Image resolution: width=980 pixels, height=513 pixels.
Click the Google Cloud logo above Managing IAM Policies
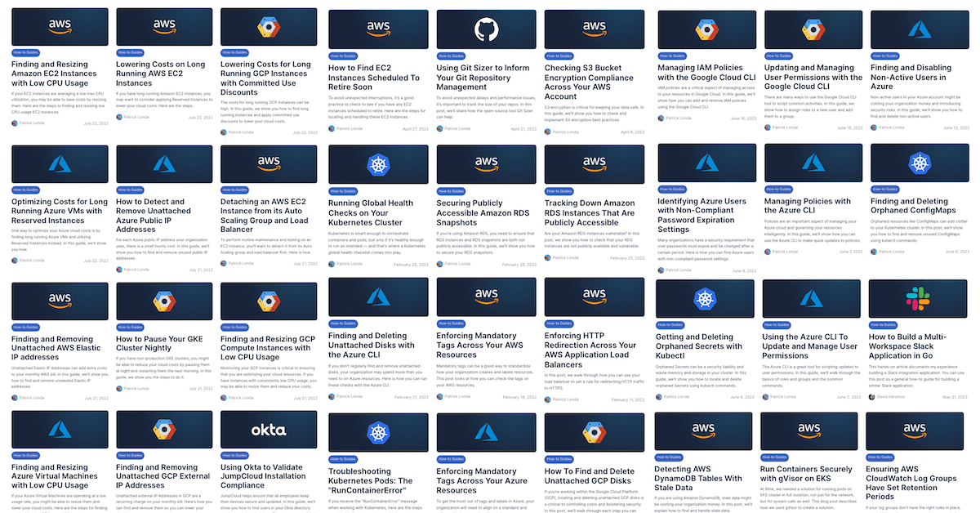click(x=706, y=30)
